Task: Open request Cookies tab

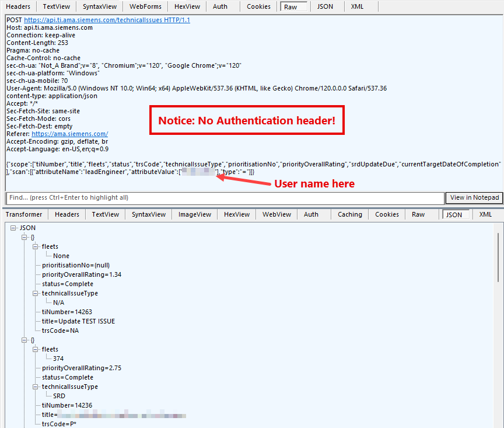Action: (x=259, y=6)
